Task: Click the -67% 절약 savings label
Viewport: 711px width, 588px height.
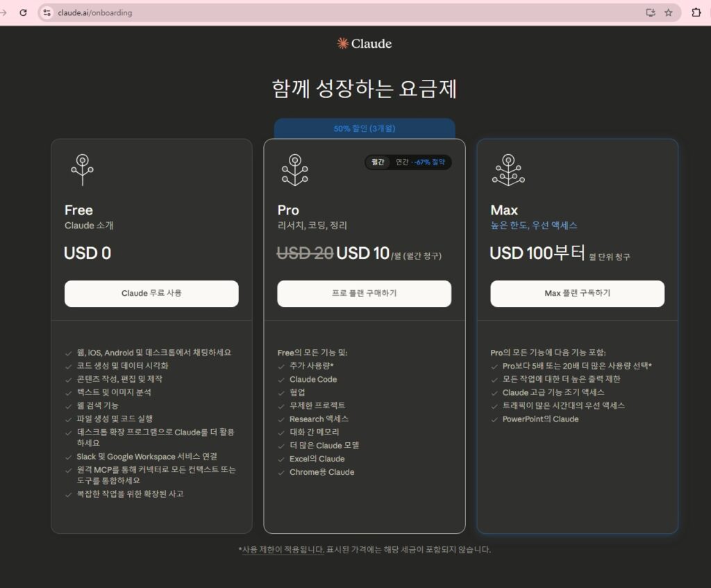Action: (x=430, y=162)
